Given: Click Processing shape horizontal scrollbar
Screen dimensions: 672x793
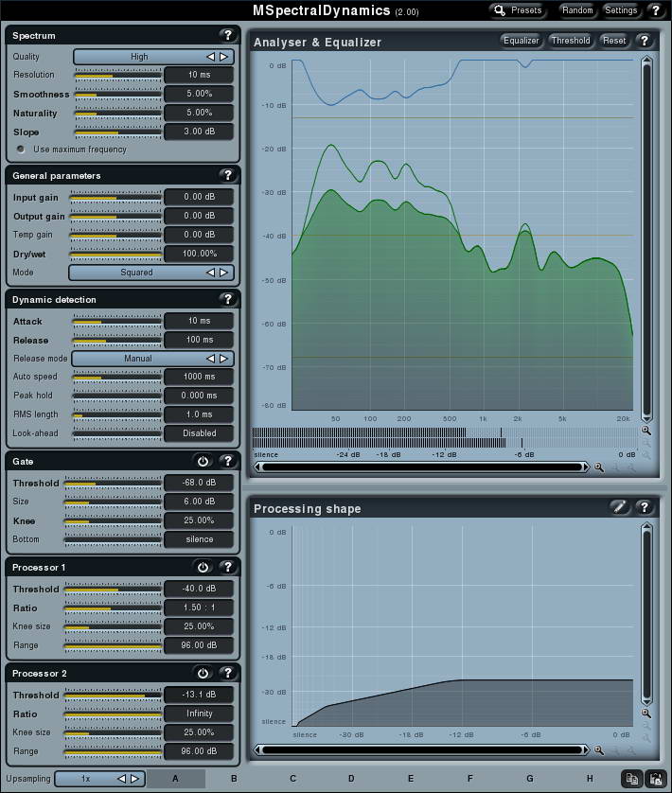Looking at the screenshot, I should pyautogui.click(x=422, y=750).
